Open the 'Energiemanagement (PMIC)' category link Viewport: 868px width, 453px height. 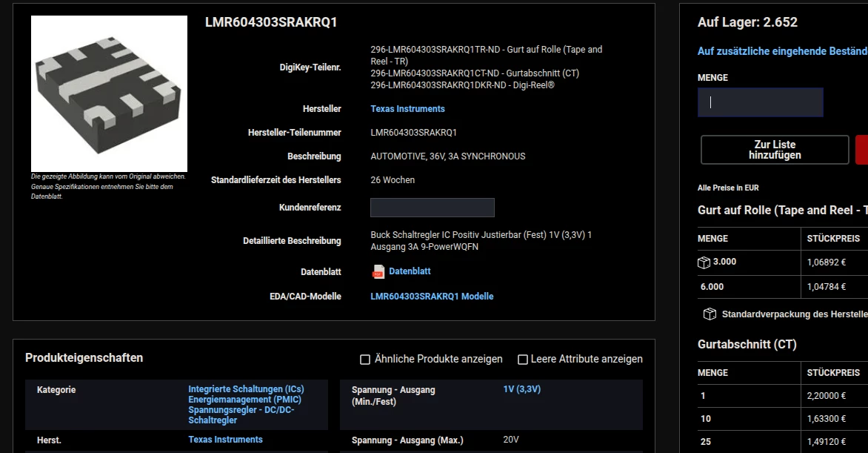(244, 399)
